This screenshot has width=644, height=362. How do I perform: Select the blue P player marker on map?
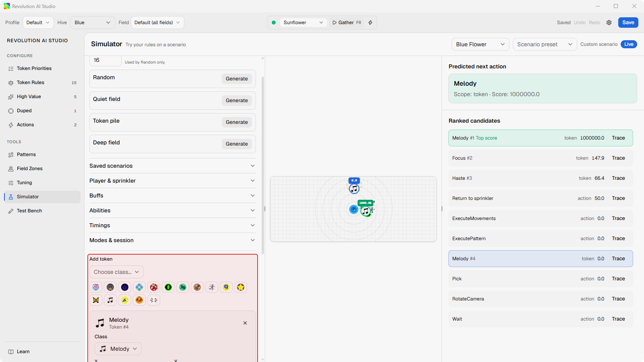point(353,209)
